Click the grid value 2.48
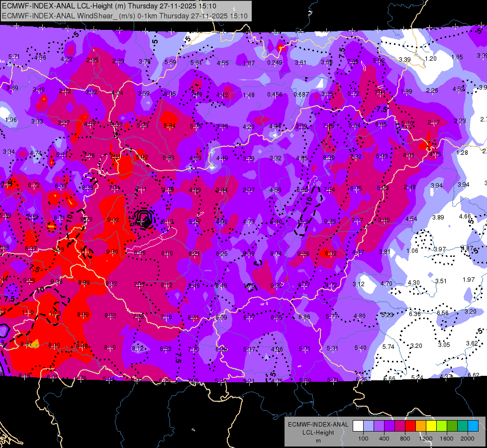This screenshot has width=487, height=448. click(410, 187)
